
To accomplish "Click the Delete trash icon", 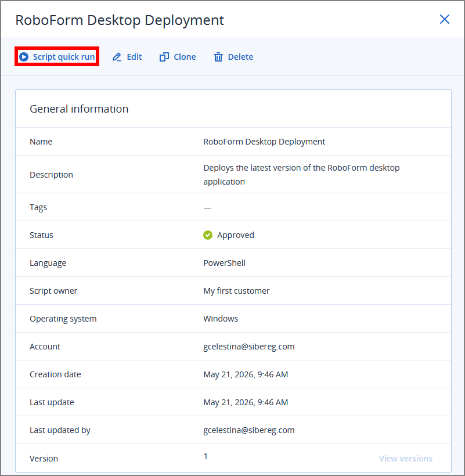I will [218, 57].
